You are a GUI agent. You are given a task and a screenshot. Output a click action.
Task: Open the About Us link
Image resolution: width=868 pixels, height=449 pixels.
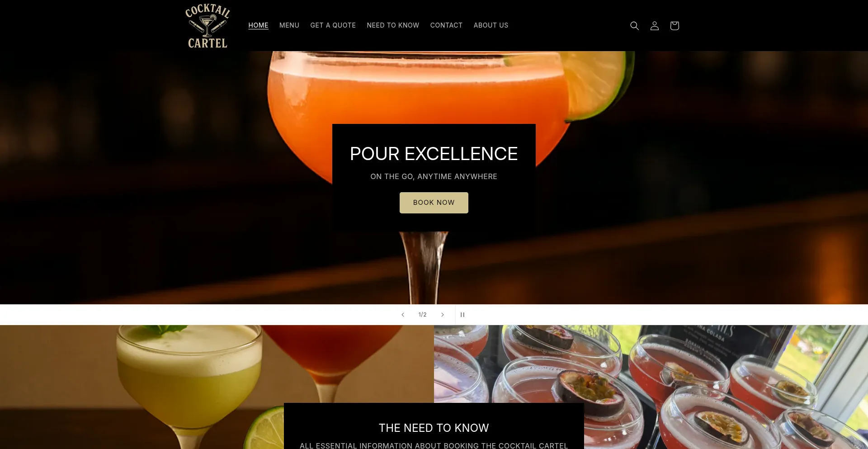[491, 25]
